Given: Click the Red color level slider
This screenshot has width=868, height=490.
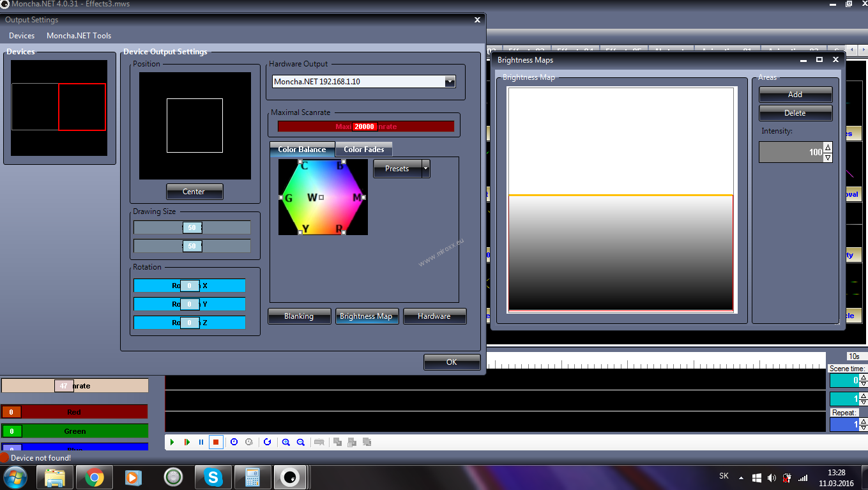Looking at the screenshot, I should pyautogui.click(x=74, y=412).
